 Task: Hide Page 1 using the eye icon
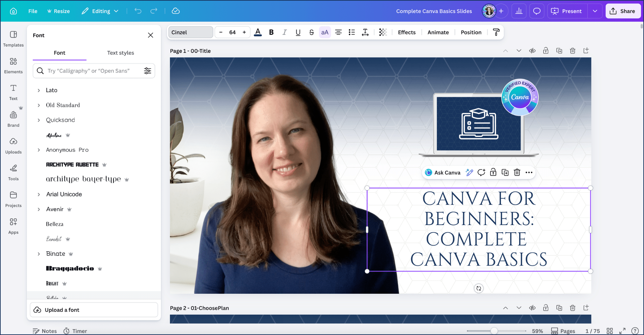[x=532, y=51]
